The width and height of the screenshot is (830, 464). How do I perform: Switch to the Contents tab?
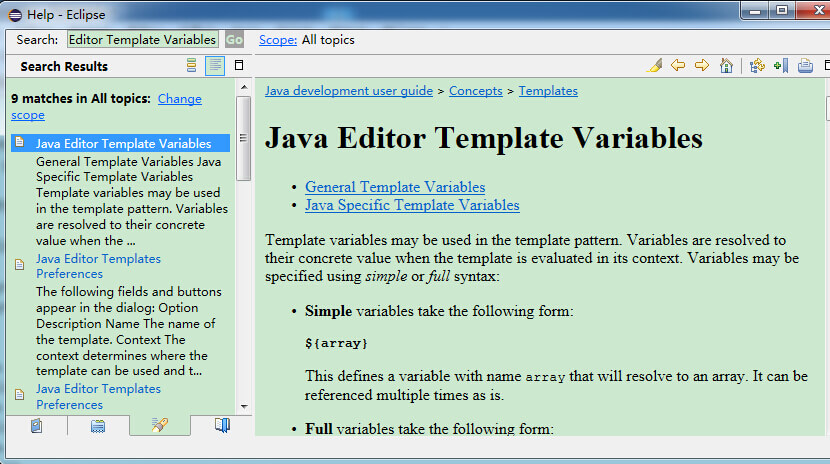click(37, 426)
